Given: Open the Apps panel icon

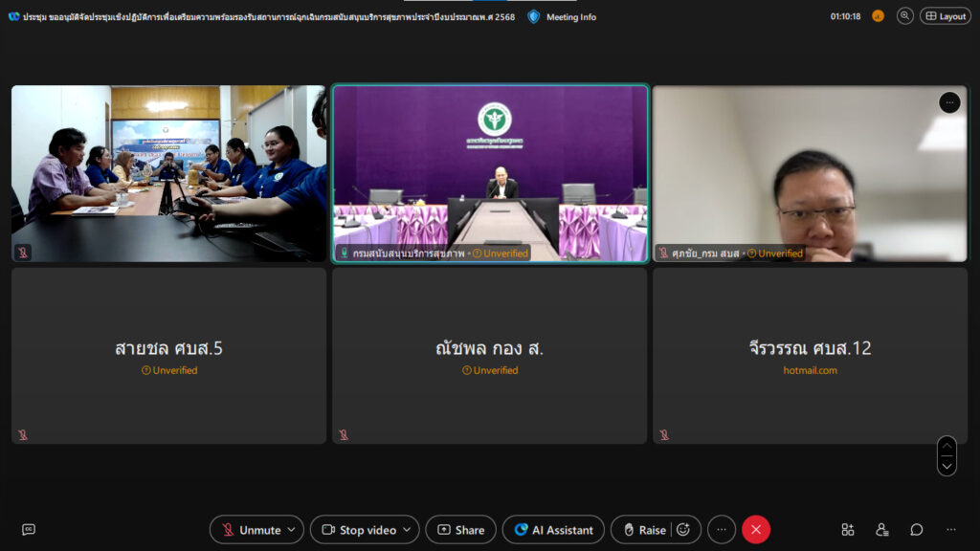Looking at the screenshot, I should (848, 529).
